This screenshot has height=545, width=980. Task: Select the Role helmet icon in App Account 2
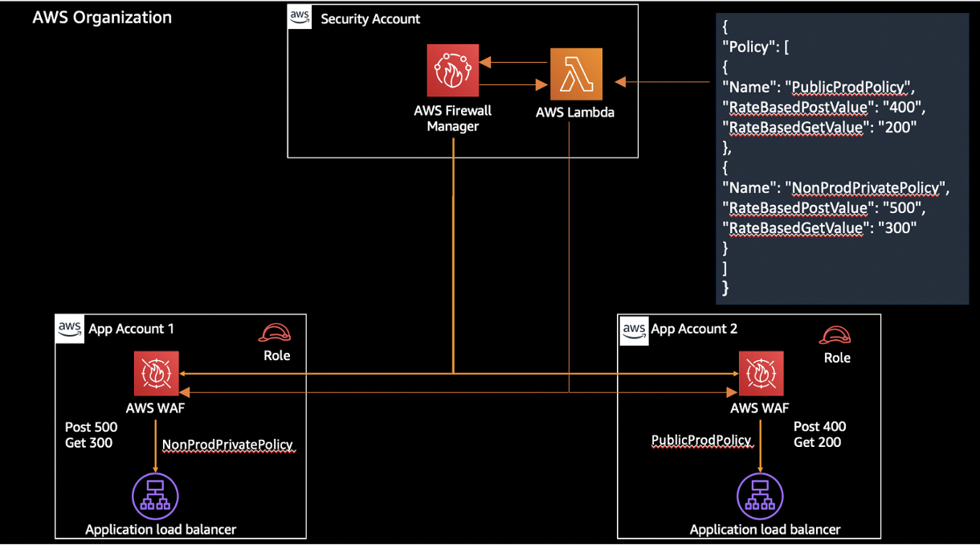tap(835, 334)
